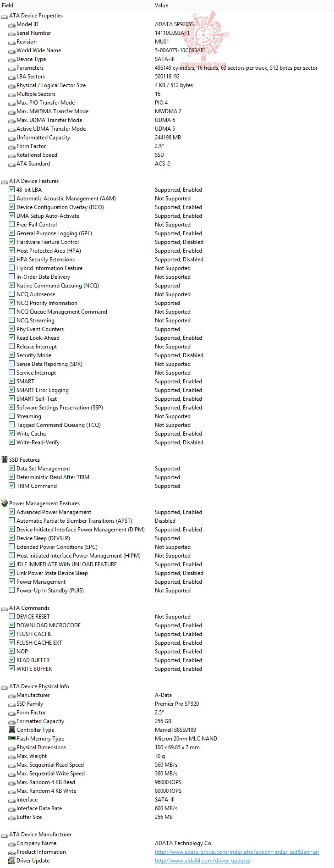
Task: Click the icon next to Max. Weight
Action: [x=12, y=756]
